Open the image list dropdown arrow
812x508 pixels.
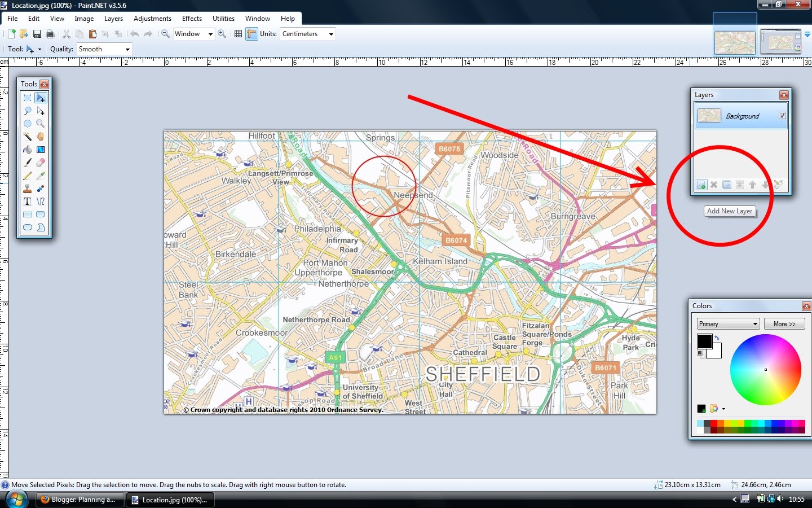[x=807, y=34]
